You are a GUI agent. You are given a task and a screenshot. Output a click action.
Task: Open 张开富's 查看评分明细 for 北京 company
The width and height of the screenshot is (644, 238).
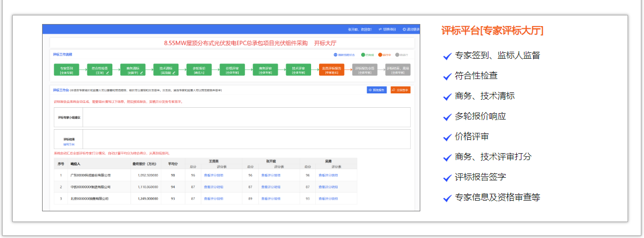pyautogui.click(x=271, y=199)
